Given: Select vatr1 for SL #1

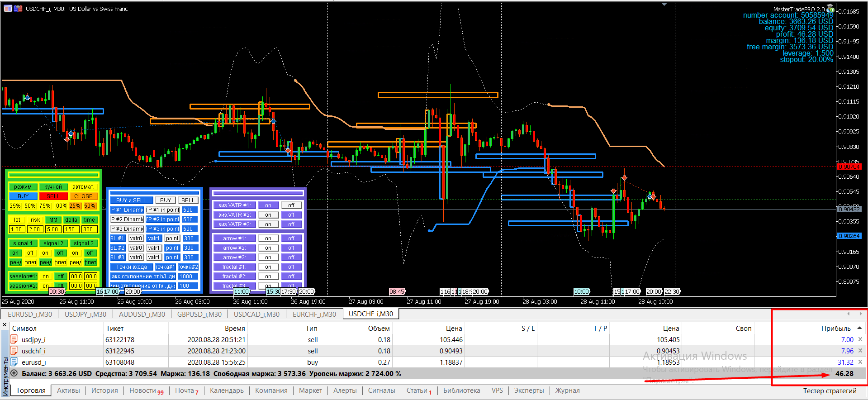Looking at the screenshot, I should [154, 238].
